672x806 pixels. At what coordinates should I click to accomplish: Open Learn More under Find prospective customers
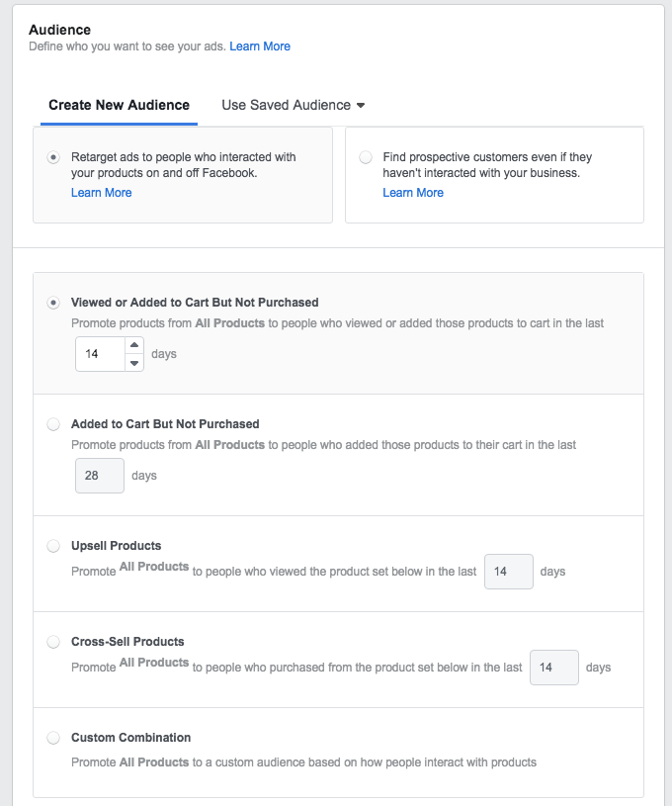(413, 193)
